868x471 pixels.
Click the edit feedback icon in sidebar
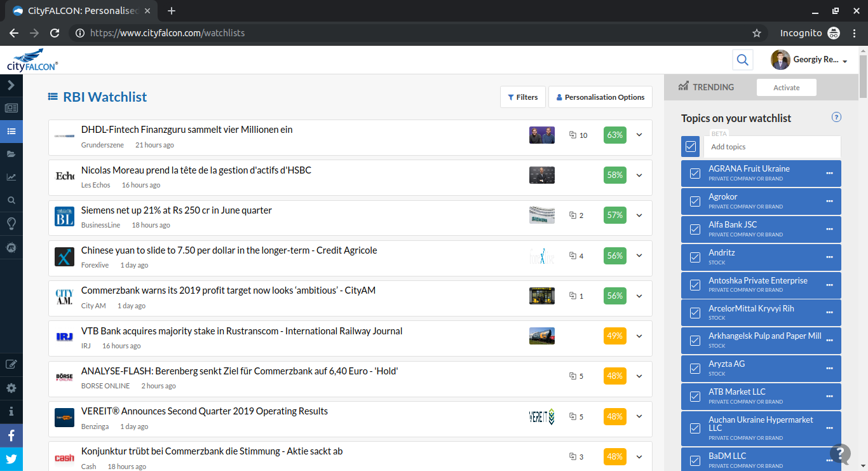click(x=11, y=364)
